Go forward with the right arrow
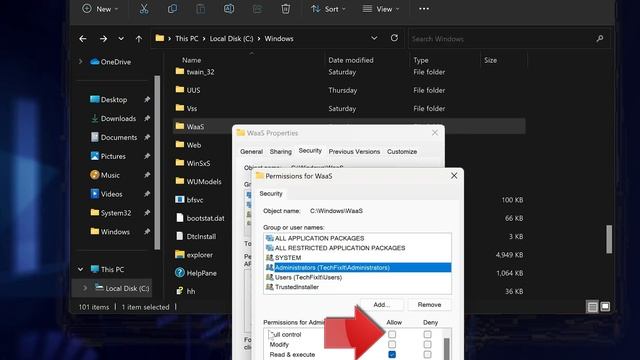The width and height of the screenshot is (640, 360). pyautogui.click(x=103, y=39)
